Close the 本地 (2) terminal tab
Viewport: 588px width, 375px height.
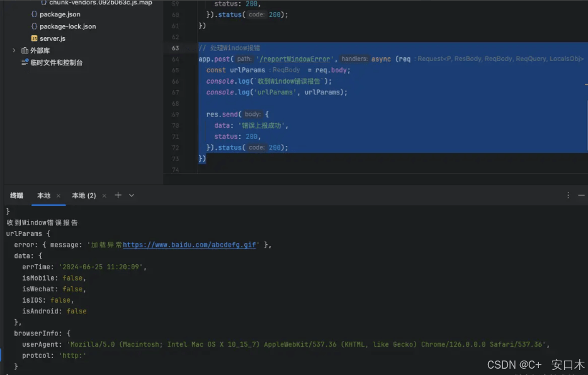tap(105, 196)
